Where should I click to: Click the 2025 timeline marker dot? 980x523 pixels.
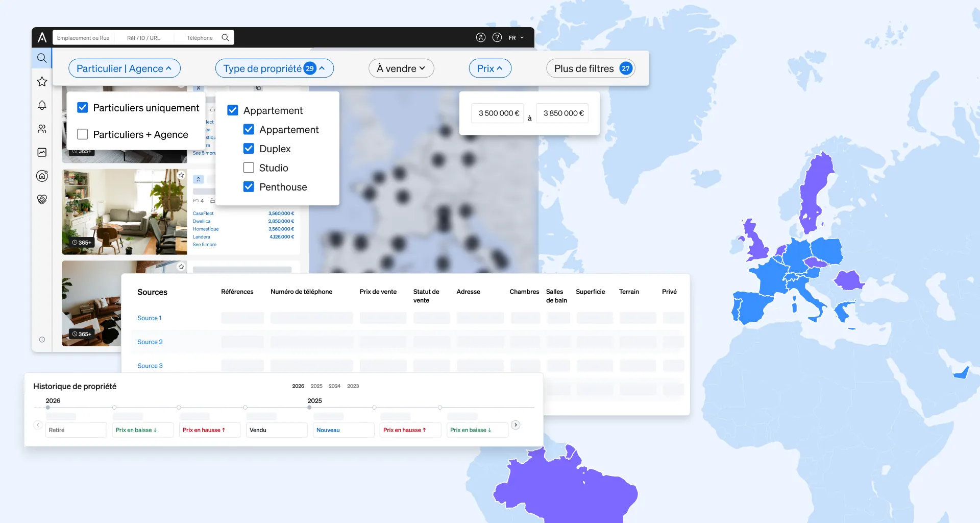309,408
